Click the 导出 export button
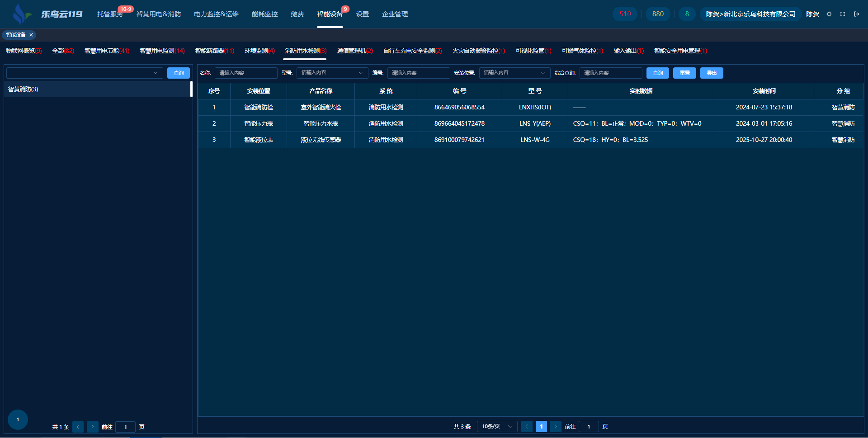 [x=712, y=73]
